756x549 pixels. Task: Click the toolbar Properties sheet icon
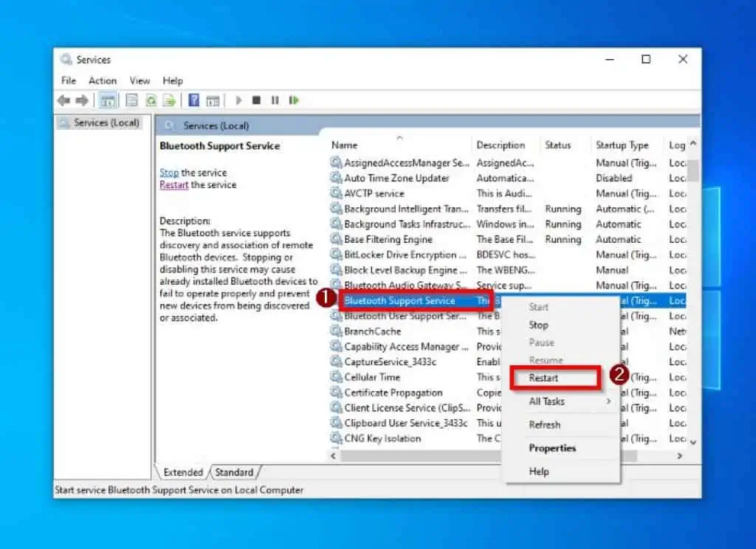[x=131, y=100]
